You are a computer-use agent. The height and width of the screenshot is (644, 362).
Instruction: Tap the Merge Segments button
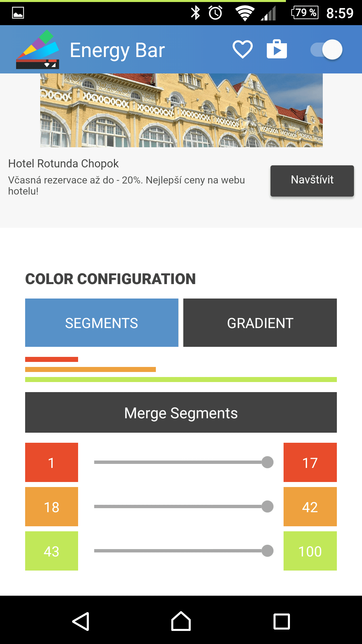pos(181,413)
